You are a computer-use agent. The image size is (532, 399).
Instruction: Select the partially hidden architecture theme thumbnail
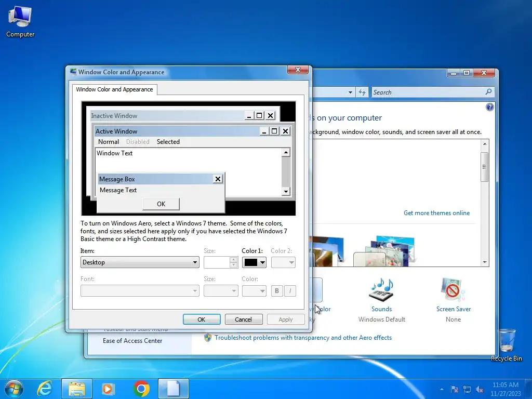(x=327, y=251)
